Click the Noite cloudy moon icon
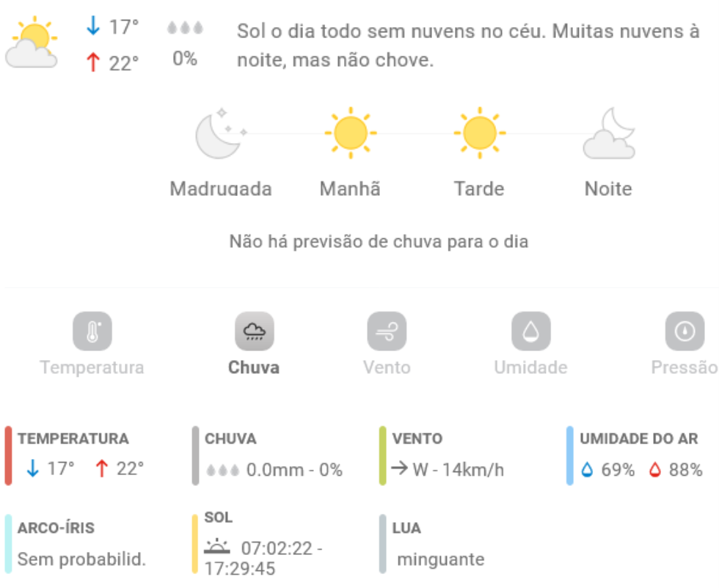 (609, 133)
